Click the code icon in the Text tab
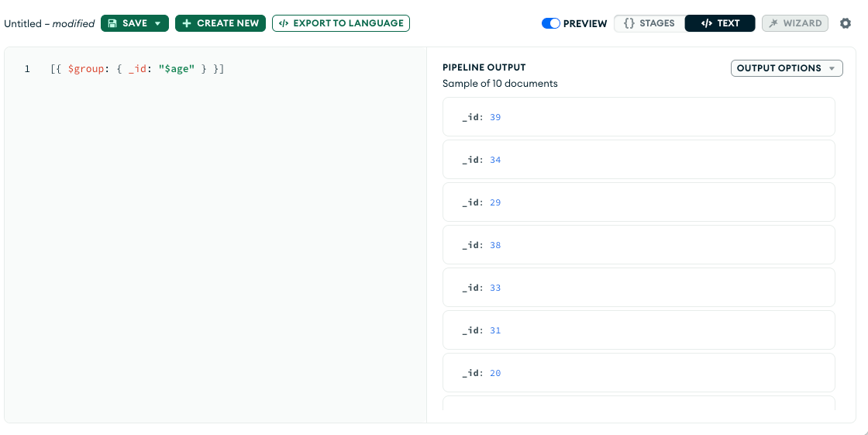Viewport: 868px width, 435px height. pos(706,23)
